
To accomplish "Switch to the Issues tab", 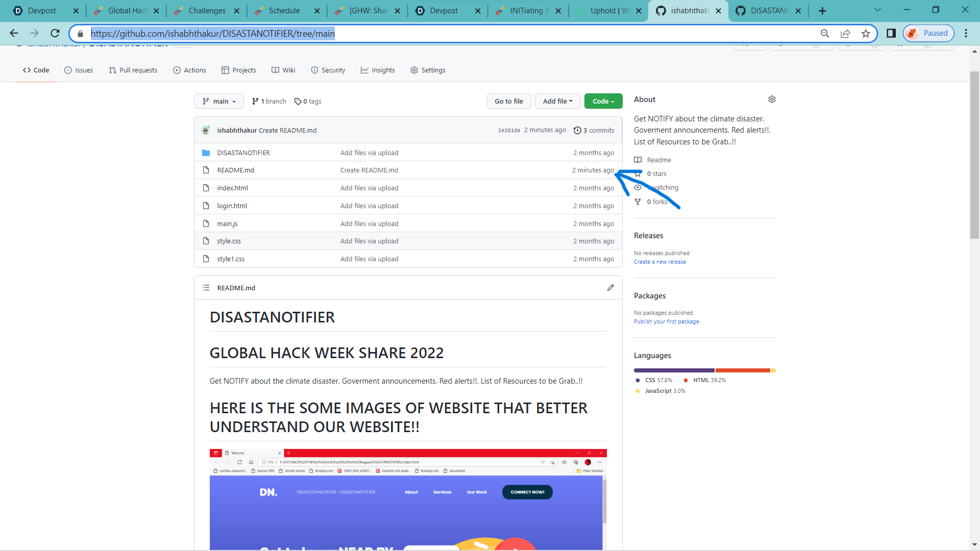I will [79, 70].
